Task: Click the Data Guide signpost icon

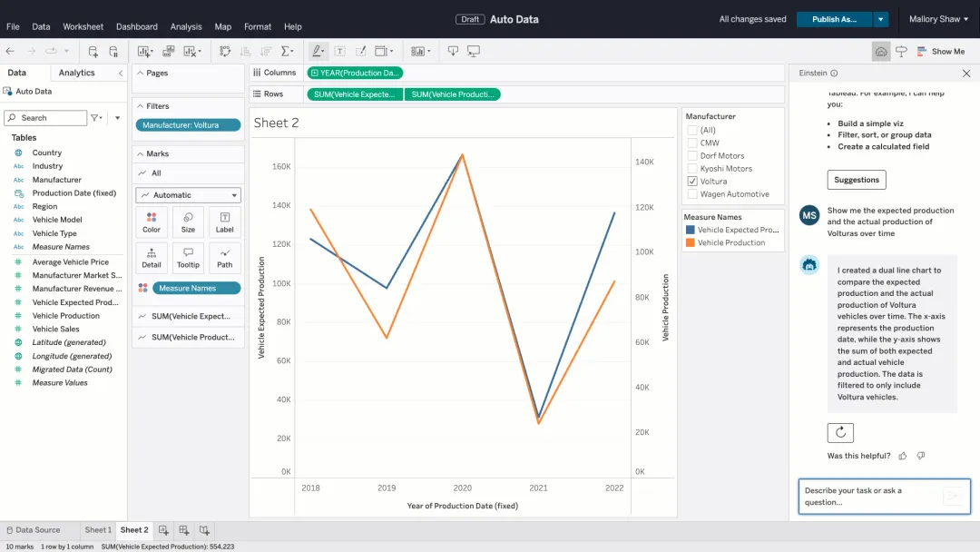Action: click(x=901, y=51)
